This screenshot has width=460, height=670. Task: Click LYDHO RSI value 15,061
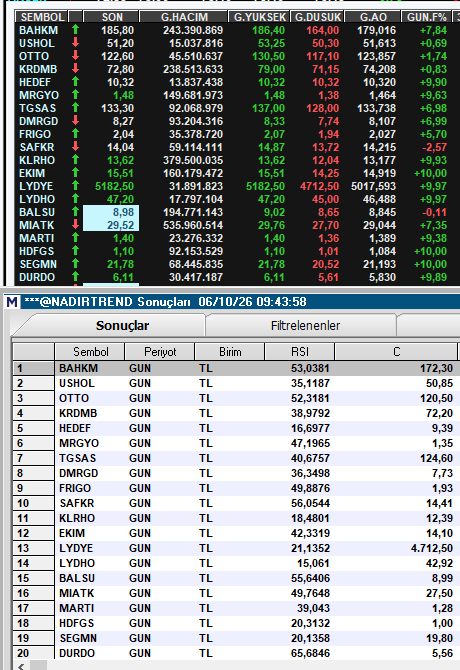click(313, 563)
